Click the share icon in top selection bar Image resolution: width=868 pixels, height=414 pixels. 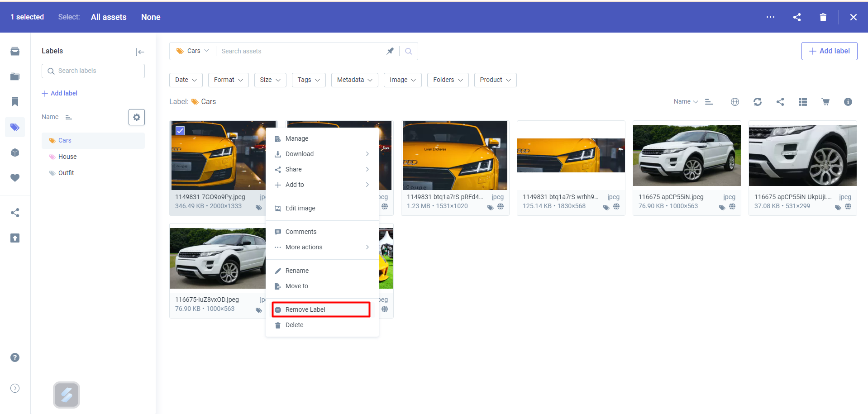point(797,17)
